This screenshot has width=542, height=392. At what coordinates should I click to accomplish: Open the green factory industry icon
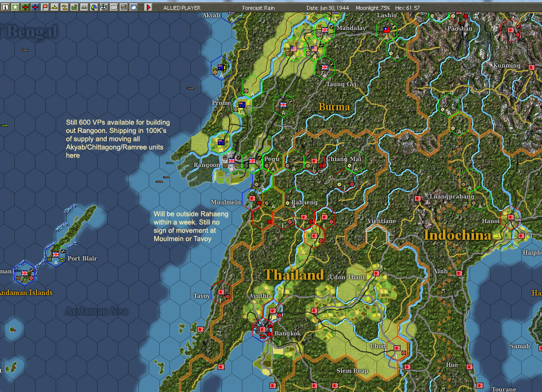coord(74,7)
